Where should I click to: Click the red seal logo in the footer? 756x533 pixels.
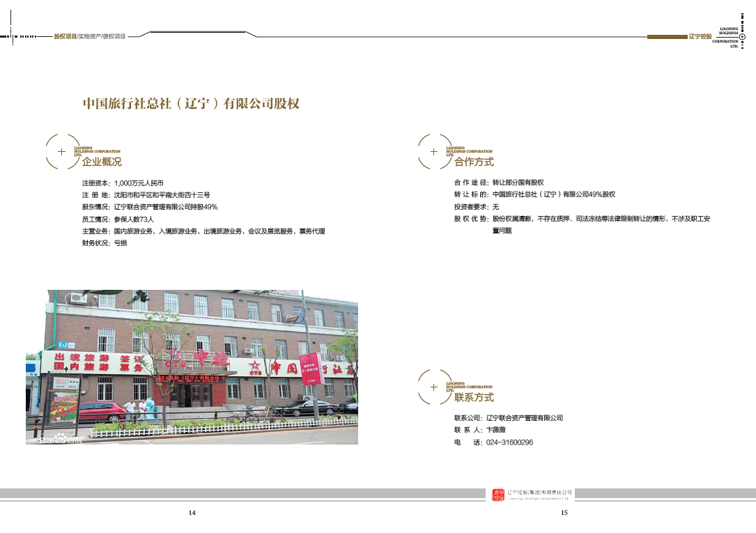[x=498, y=495]
